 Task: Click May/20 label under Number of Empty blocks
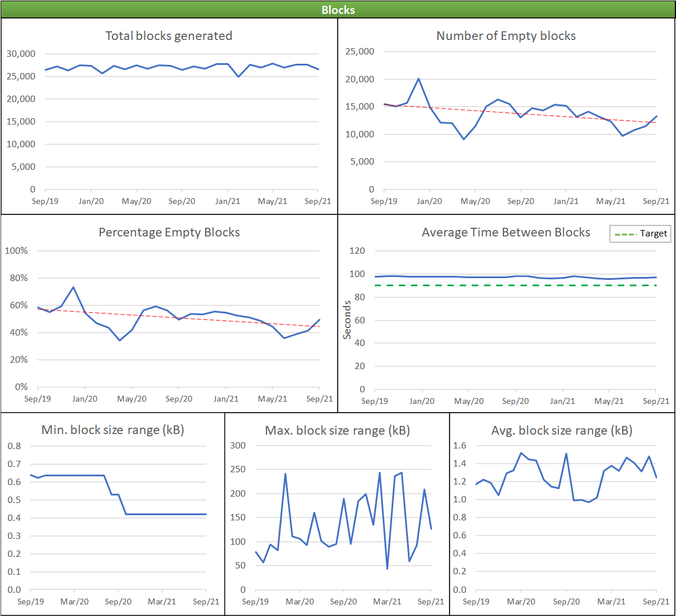coord(475,201)
